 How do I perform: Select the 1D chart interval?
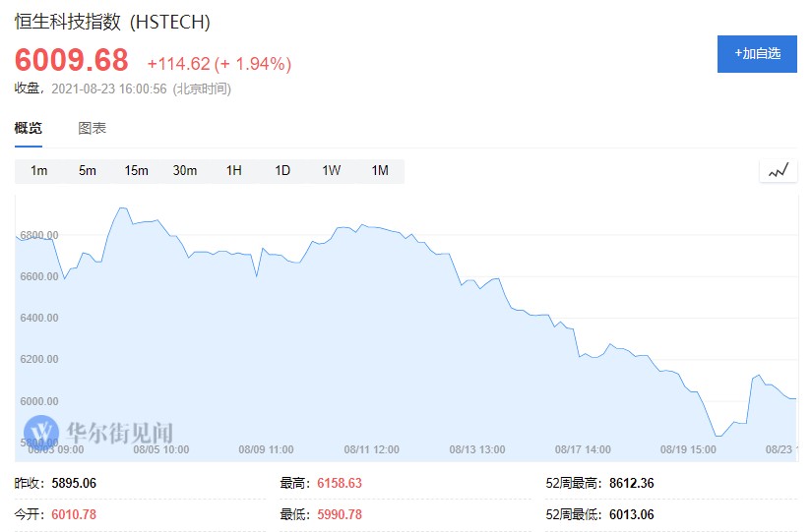(x=282, y=170)
